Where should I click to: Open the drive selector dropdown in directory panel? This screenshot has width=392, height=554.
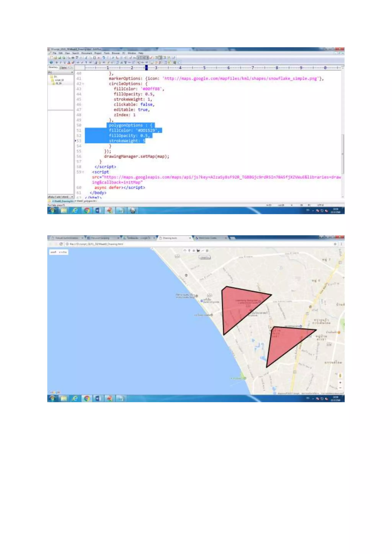(x=72, y=72)
